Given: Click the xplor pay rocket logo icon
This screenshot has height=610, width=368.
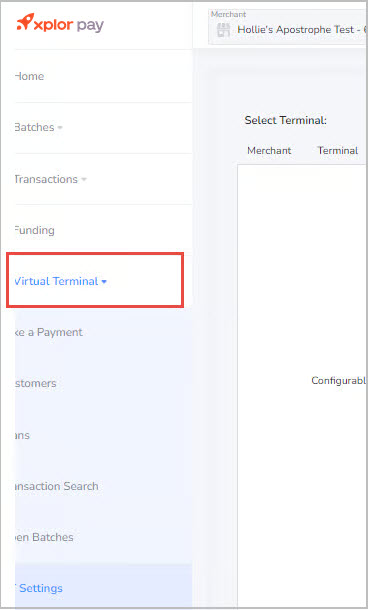Looking at the screenshot, I should point(25,21).
